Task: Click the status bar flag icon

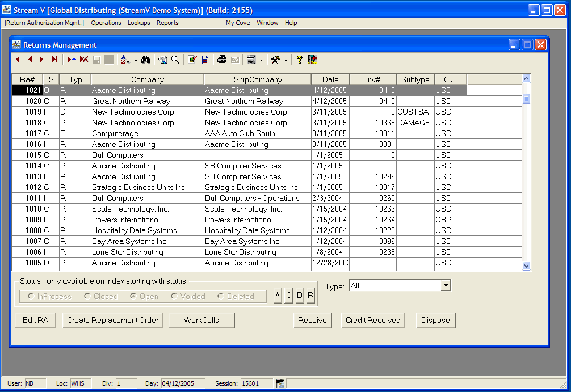Action: coord(280,383)
